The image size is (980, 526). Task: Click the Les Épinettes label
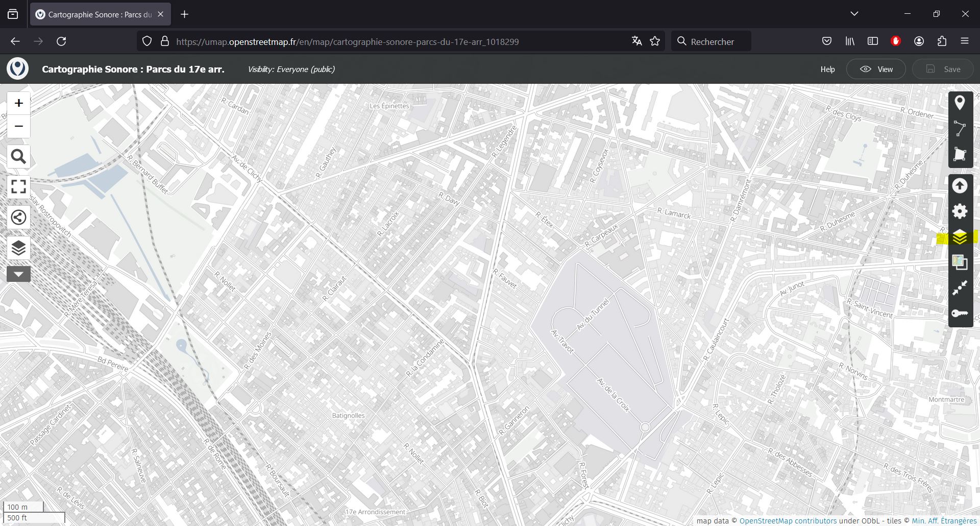tap(389, 106)
